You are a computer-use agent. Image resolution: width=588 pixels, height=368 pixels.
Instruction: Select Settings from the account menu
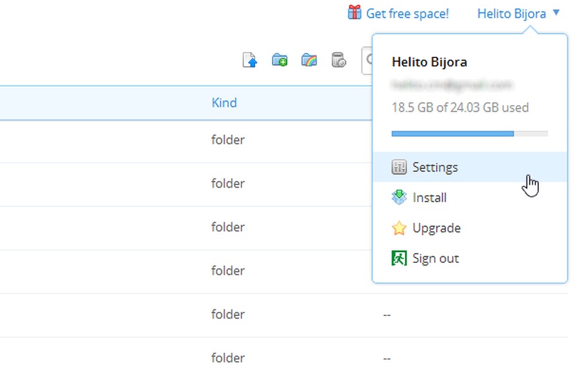435,167
